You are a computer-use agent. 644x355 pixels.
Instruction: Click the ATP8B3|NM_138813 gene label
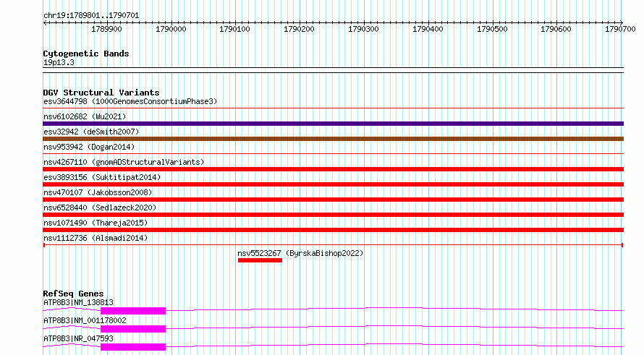click(x=78, y=302)
